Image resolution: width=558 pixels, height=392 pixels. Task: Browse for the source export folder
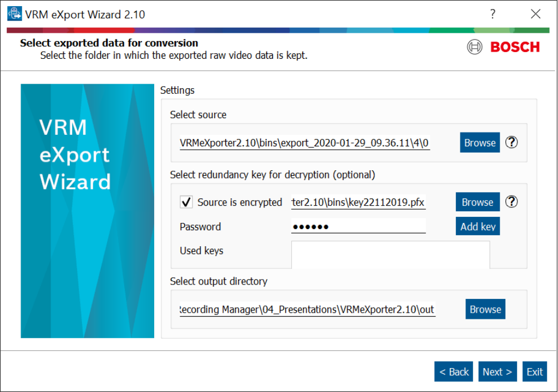pos(480,142)
